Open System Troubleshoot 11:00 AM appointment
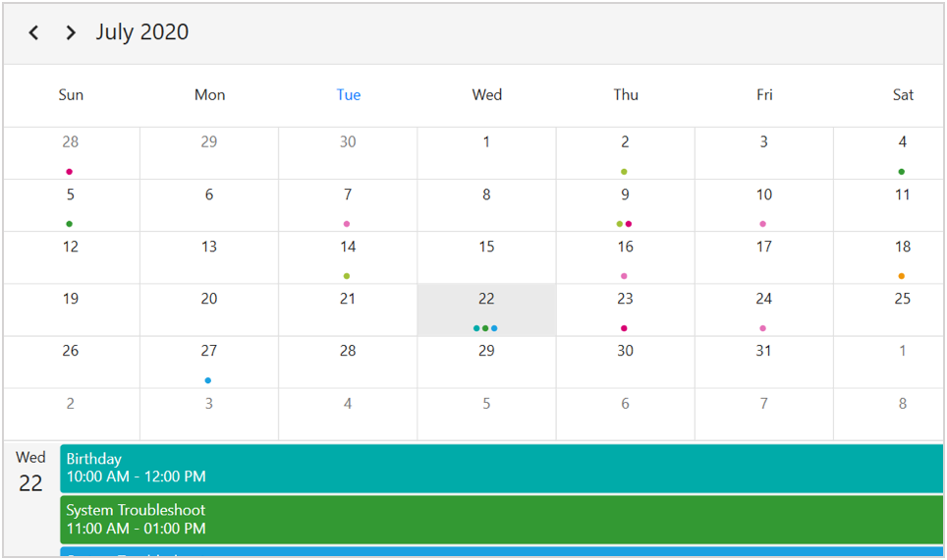 pyautogui.click(x=501, y=520)
